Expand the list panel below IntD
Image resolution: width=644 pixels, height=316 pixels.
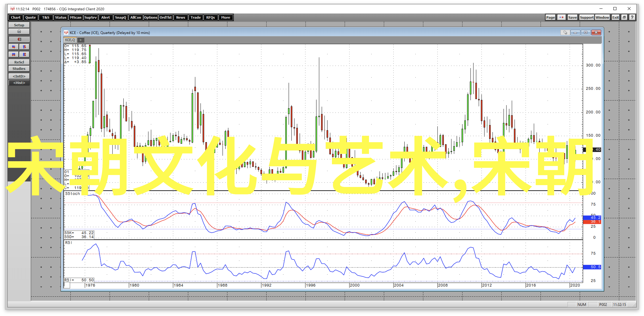pos(19,83)
